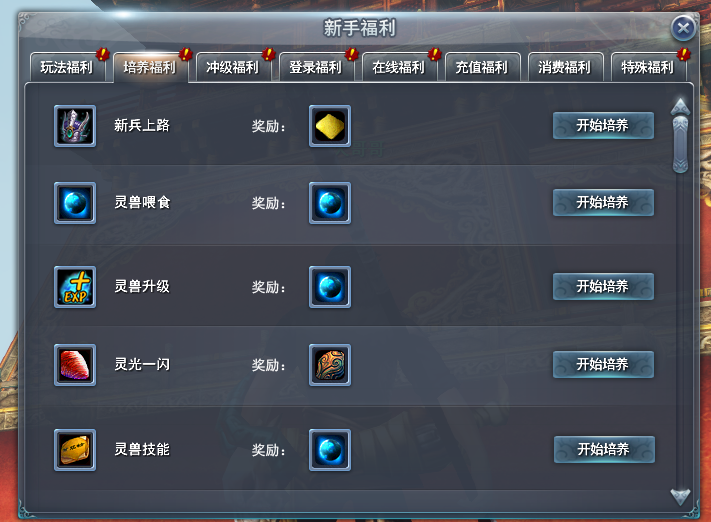Click the gold ingot reward icon
This screenshot has height=522, width=711.
point(330,126)
